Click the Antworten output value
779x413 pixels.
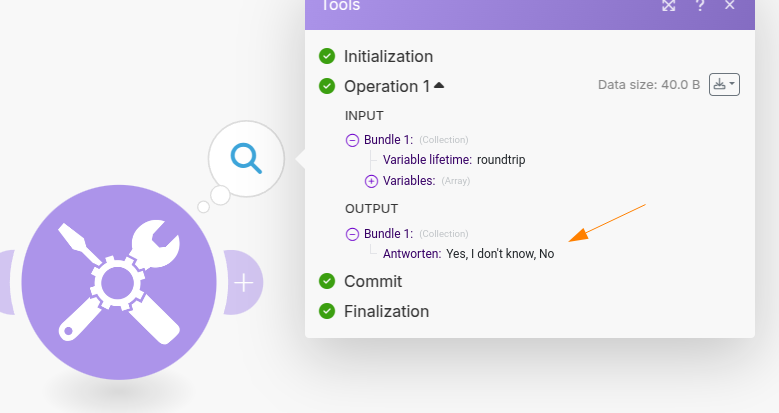click(500, 254)
